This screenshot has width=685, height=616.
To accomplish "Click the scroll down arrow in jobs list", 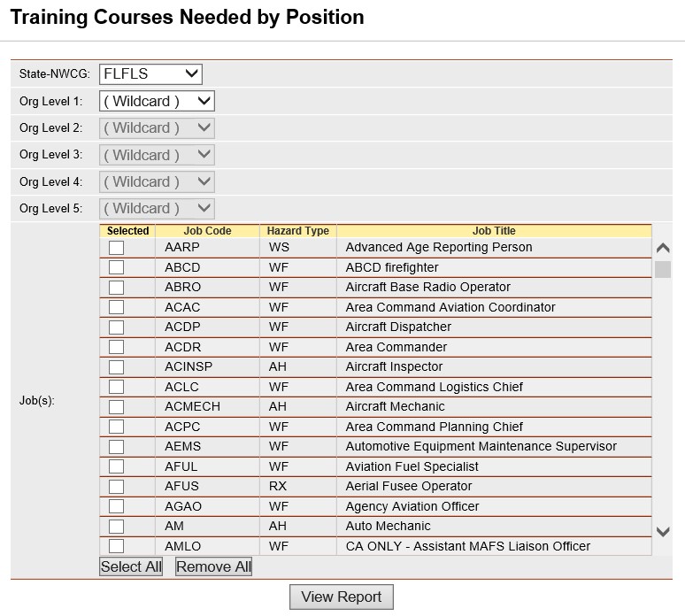I will click(x=663, y=532).
